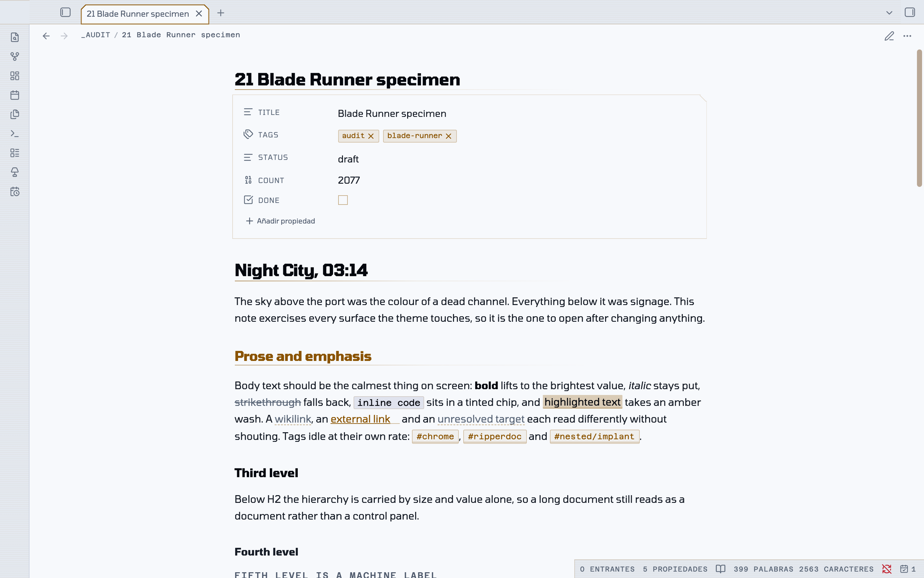The image size is (924, 578).
Task: Click the _AUDIT folder breadcrumb
Action: click(x=96, y=35)
